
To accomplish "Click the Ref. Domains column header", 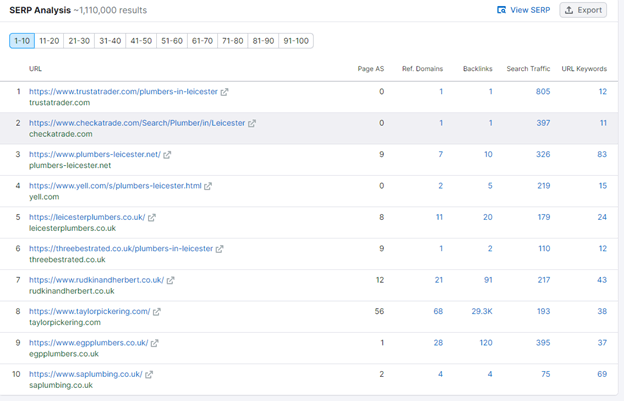I will click(422, 69).
